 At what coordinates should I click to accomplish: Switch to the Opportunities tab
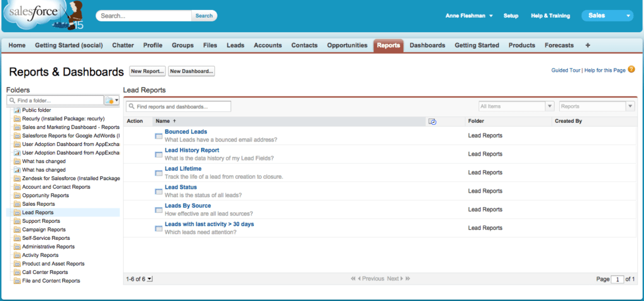coord(347,45)
